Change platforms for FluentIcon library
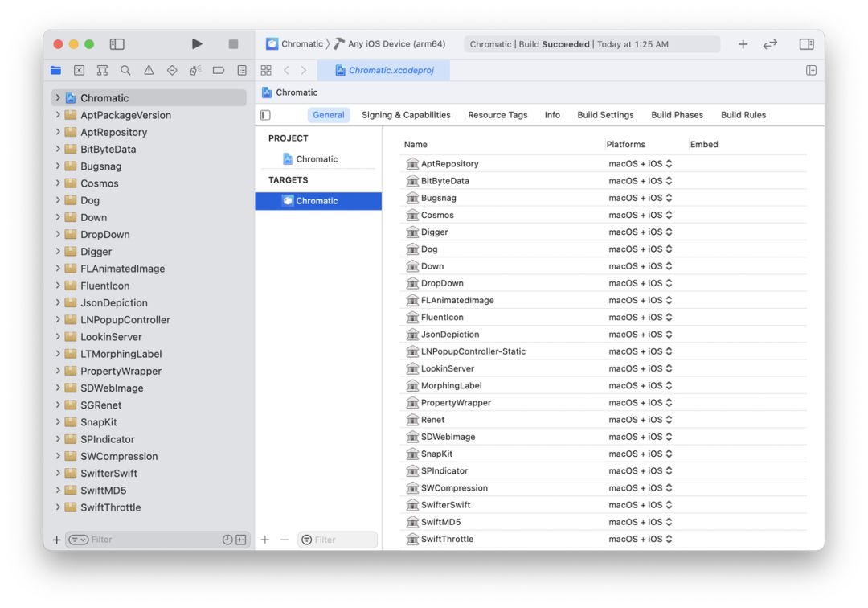Image resolution: width=868 pixels, height=608 pixels. coord(641,318)
